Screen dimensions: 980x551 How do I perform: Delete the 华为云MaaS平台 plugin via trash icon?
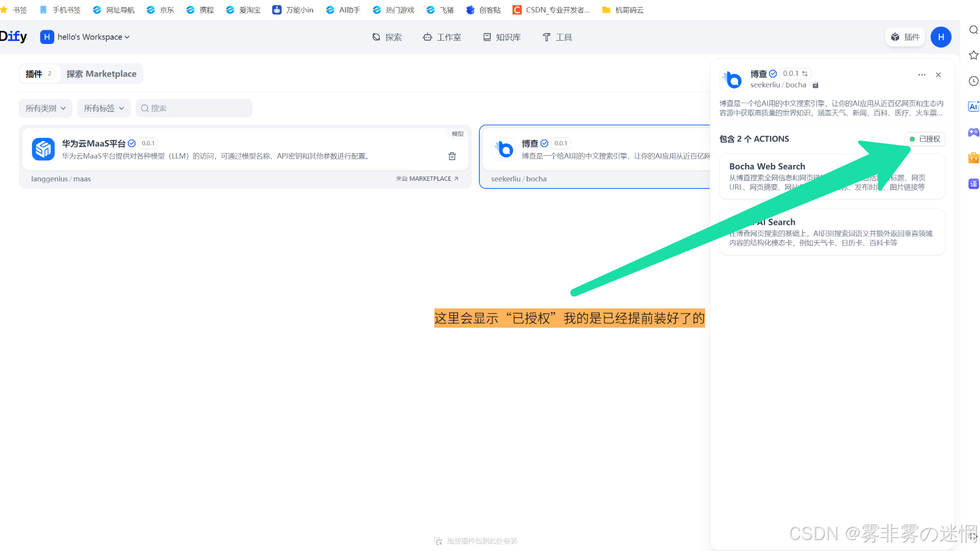(452, 156)
